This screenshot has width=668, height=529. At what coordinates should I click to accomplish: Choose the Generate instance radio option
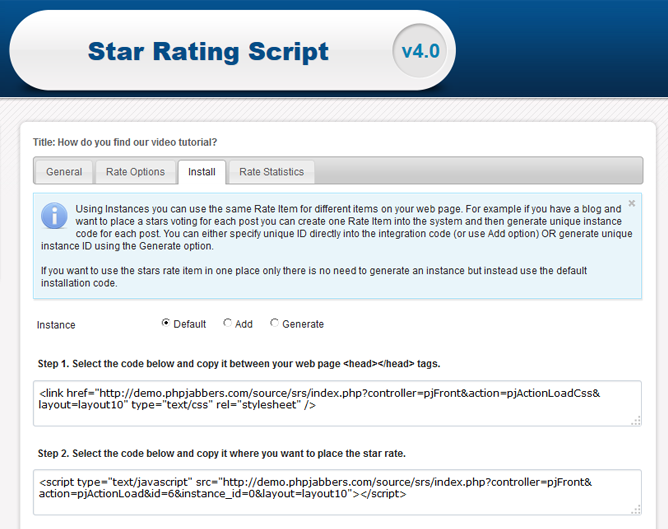274,323
